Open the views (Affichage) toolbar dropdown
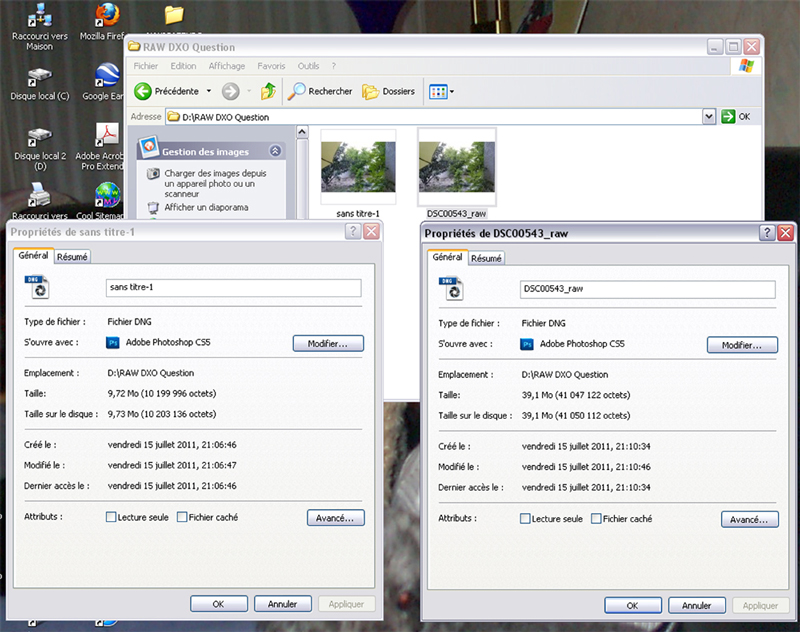 [441, 91]
